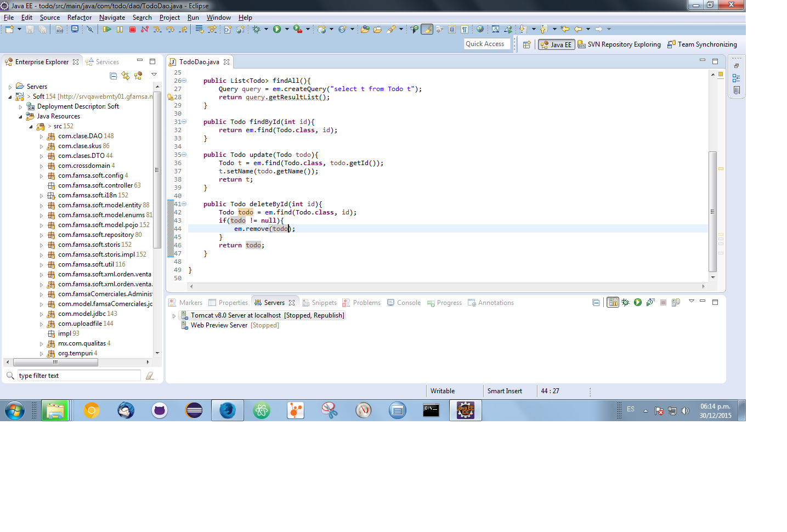Image resolution: width=787 pixels, height=532 pixels.
Task: Open the Project menu
Action: (169, 18)
